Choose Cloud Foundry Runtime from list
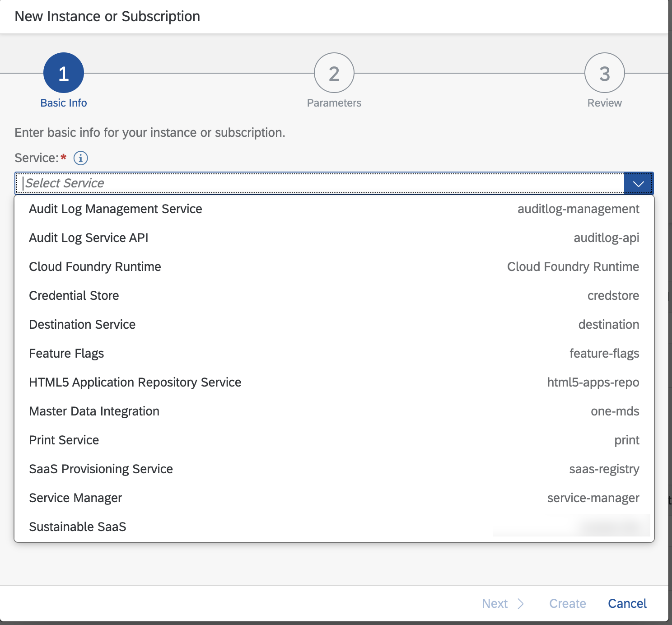Image resolution: width=672 pixels, height=625 pixels. click(334, 267)
